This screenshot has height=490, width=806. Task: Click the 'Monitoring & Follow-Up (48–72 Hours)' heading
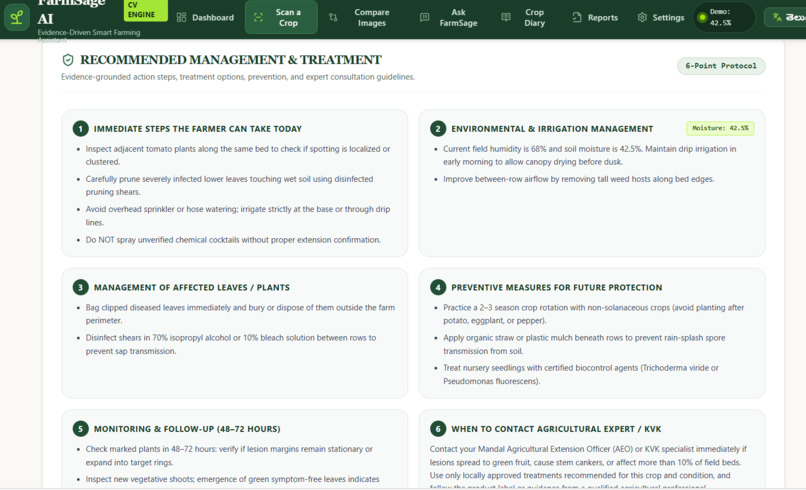tap(187, 429)
